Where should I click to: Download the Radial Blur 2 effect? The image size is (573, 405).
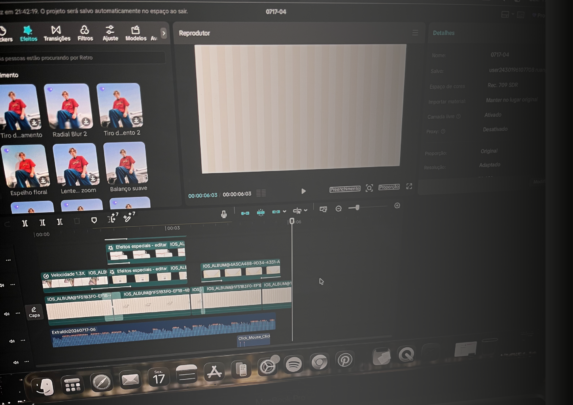[x=86, y=121]
